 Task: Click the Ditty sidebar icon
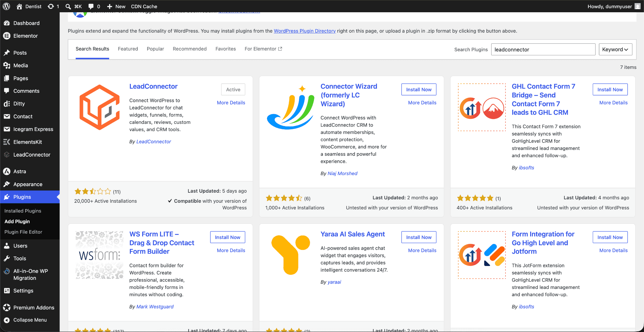click(x=7, y=103)
